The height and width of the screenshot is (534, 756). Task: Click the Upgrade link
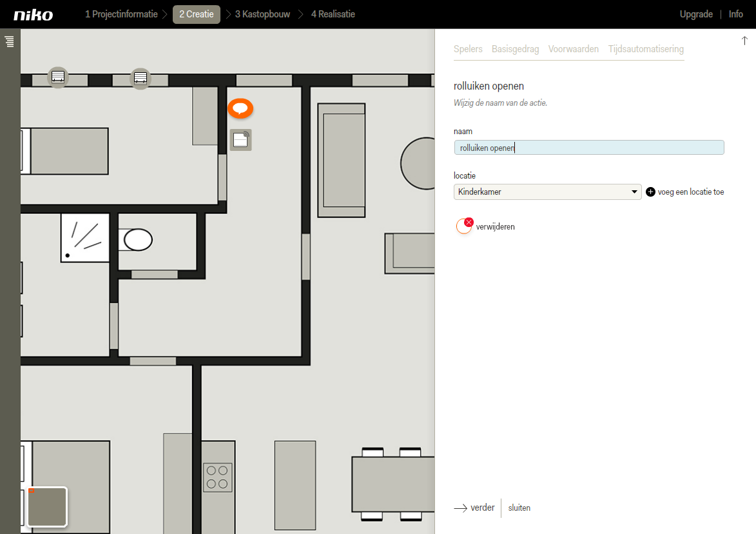click(696, 14)
